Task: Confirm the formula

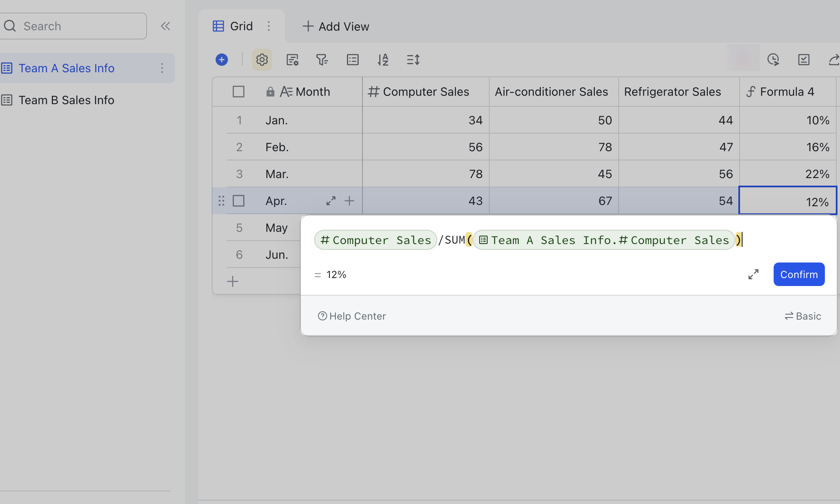Action: pyautogui.click(x=799, y=274)
